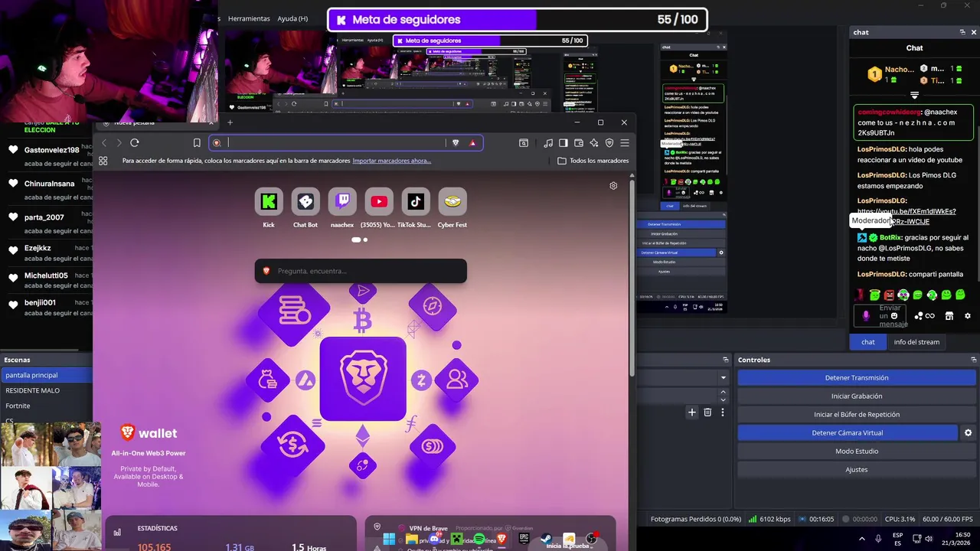Click the Pregunta, encuentra search box
This screenshot has height=551, width=980.
click(361, 271)
